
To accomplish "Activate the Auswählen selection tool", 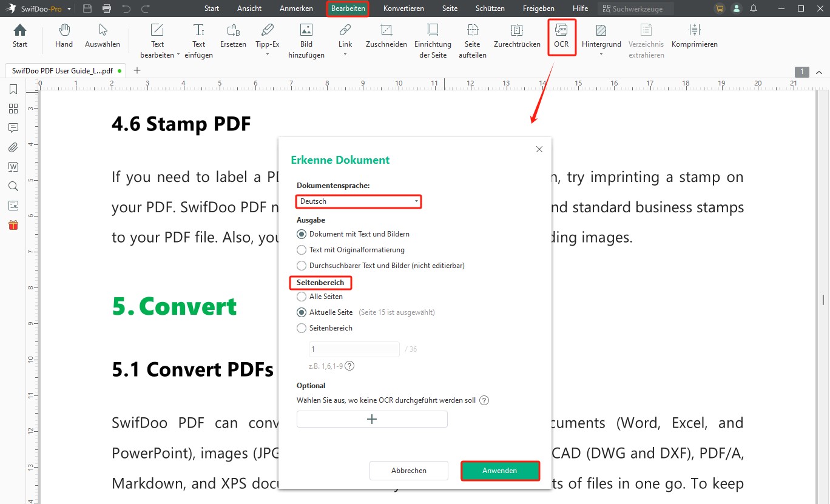I will coord(103,36).
